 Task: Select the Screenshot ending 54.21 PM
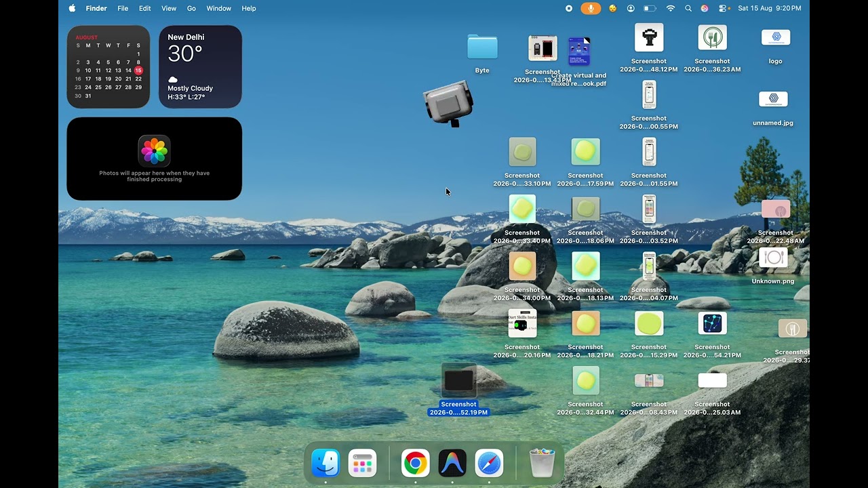coord(712,323)
